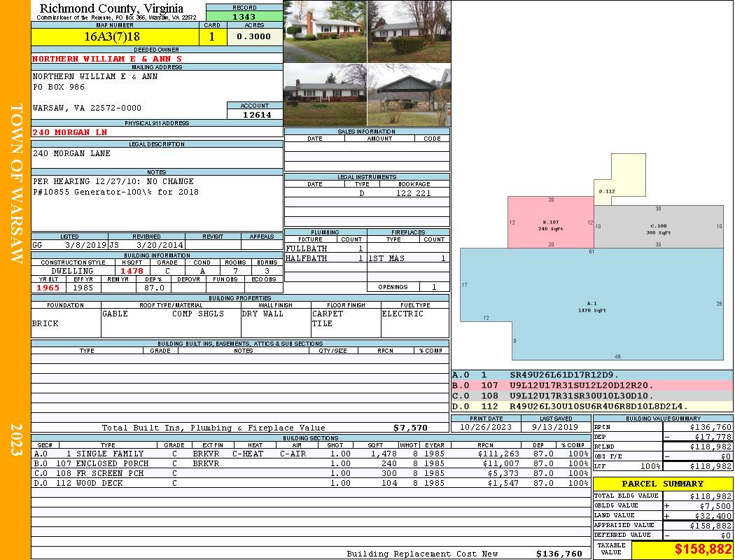Click reviewed date 3/20/2014
The width and height of the screenshot is (735, 560).
[160, 245]
